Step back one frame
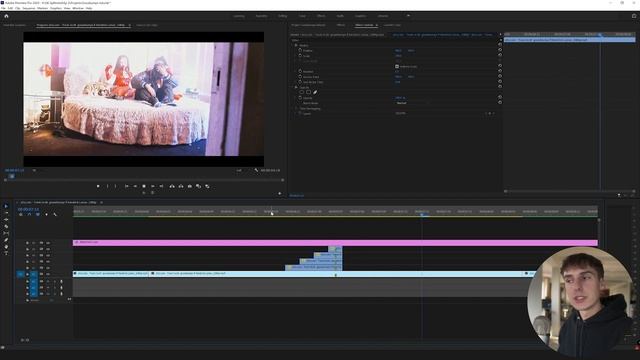The height and width of the screenshot is (360, 640). click(x=135, y=186)
